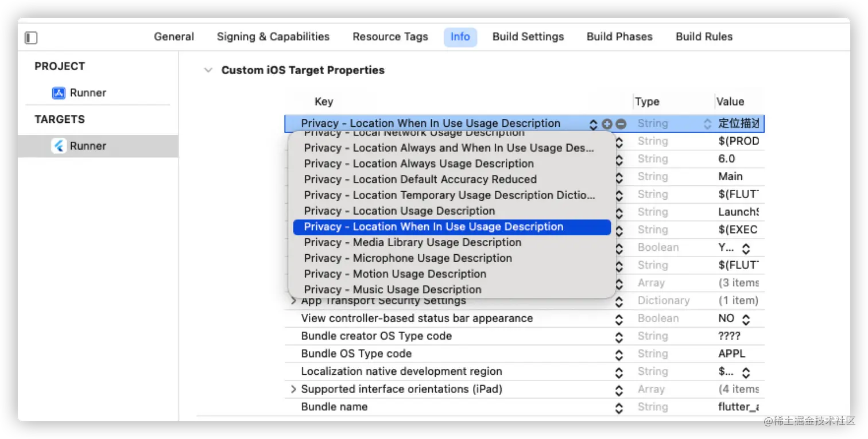Click key stepper on Bundle name row

pos(619,408)
